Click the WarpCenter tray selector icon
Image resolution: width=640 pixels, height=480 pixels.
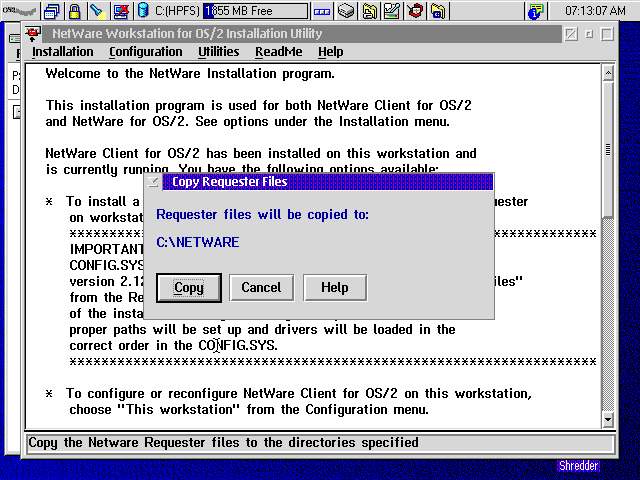322,11
